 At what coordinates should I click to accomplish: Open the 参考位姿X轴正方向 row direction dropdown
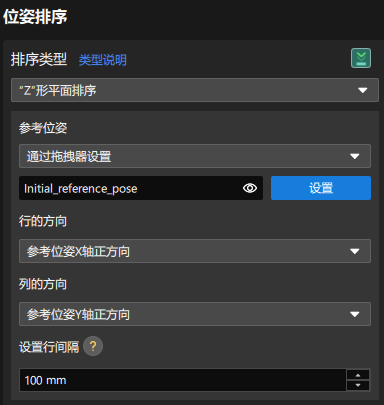click(195, 251)
